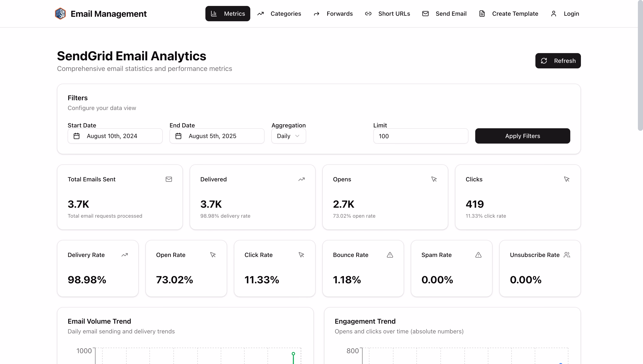The height and width of the screenshot is (364, 643).
Task: Open the Start Date picker
Action: coord(115,136)
